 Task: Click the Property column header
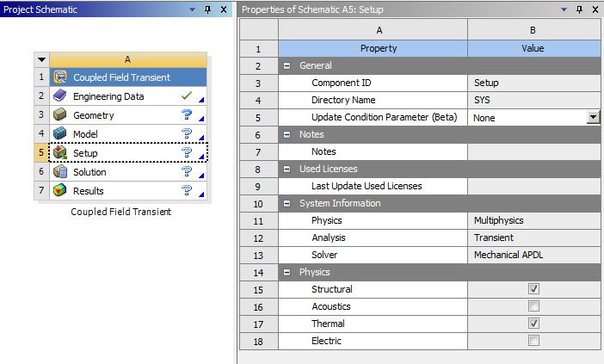(373, 48)
